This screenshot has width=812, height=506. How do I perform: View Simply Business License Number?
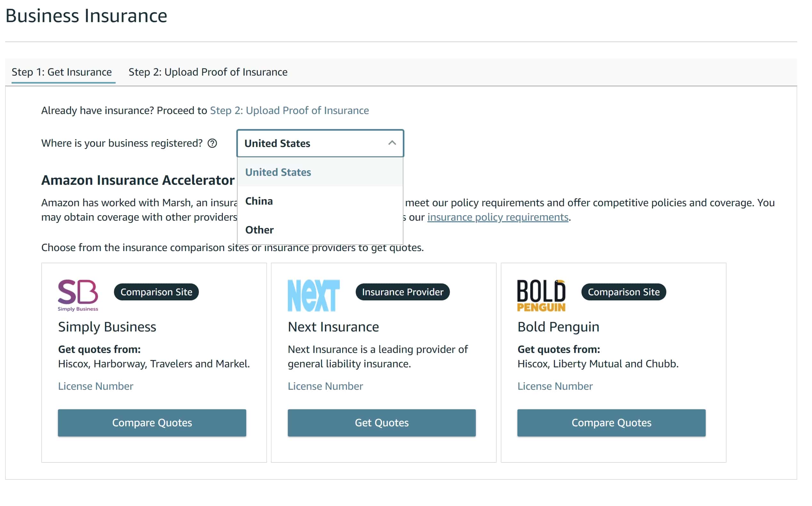(x=96, y=387)
